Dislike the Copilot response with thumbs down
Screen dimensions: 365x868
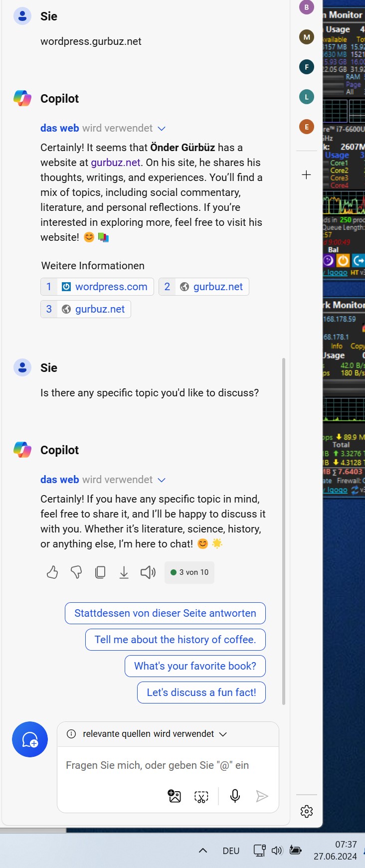click(x=76, y=572)
